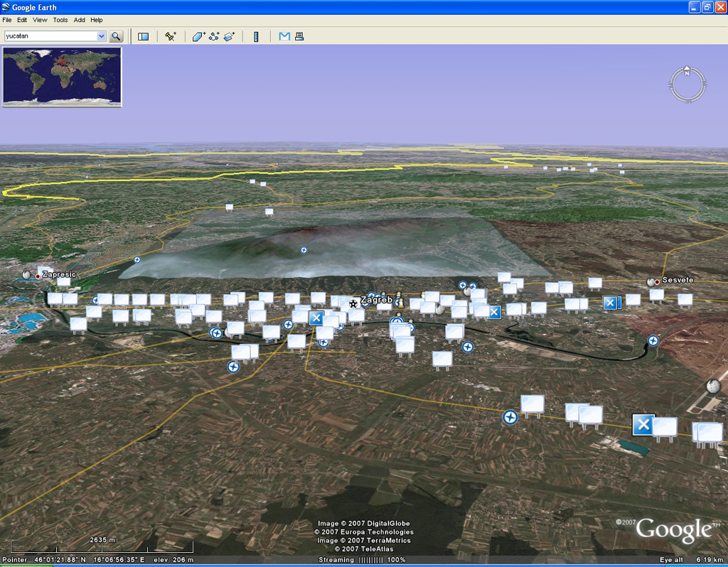Toggle the sidebar panel icon
This screenshot has height=567, width=728.
(x=143, y=36)
